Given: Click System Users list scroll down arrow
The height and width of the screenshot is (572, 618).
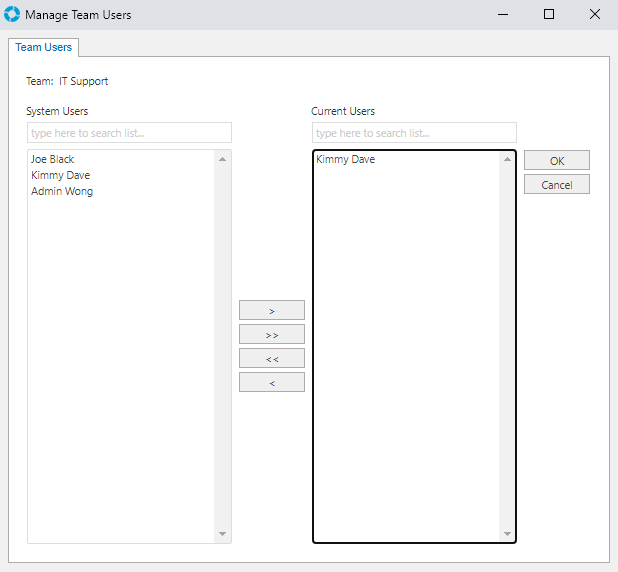Looking at the screenshot, I should coord(222,534).
